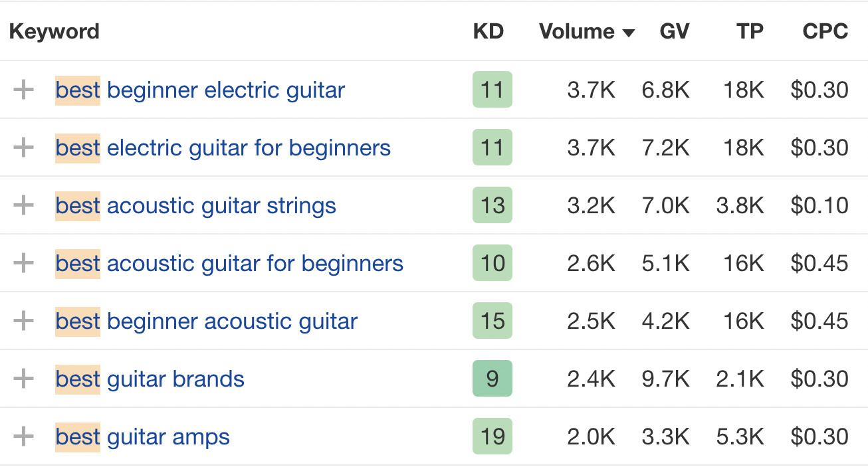This screenshot has height=473, width=868.
Task: Click the Keyword column header
Action: click(x=54, y=31)
